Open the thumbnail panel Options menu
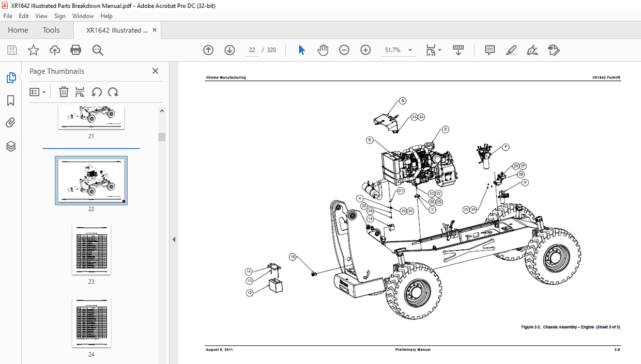641x364 pixels. click(x=37, y=92)
